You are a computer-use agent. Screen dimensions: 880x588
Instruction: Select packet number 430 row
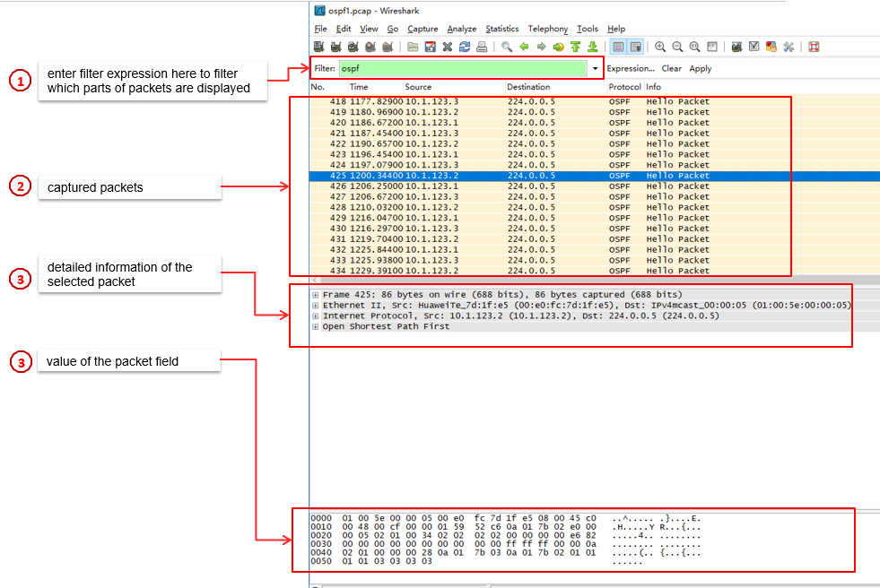[x=595, y=229]
